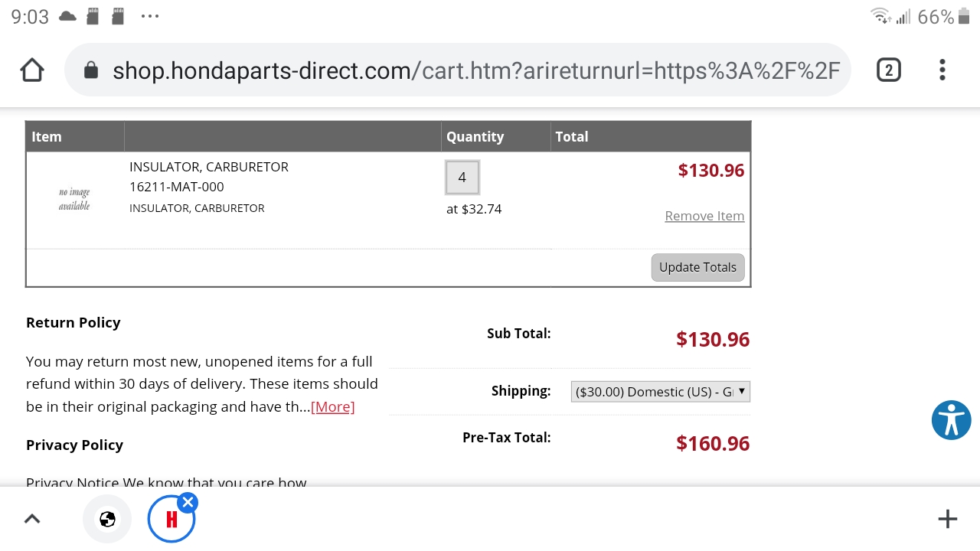
Task: Expand Return Policy via More link
Action: click(x=332, y=407)
